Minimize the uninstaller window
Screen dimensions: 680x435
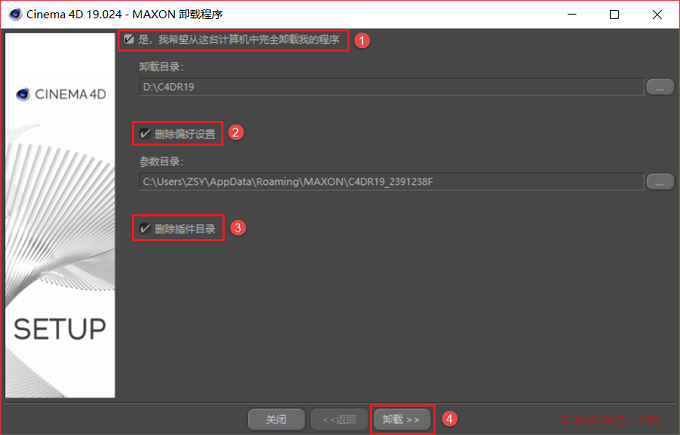pos(572,14)
